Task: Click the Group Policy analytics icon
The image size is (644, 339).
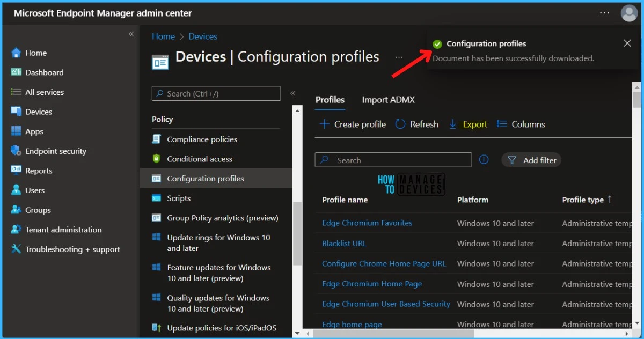Action: pos(157,218)
